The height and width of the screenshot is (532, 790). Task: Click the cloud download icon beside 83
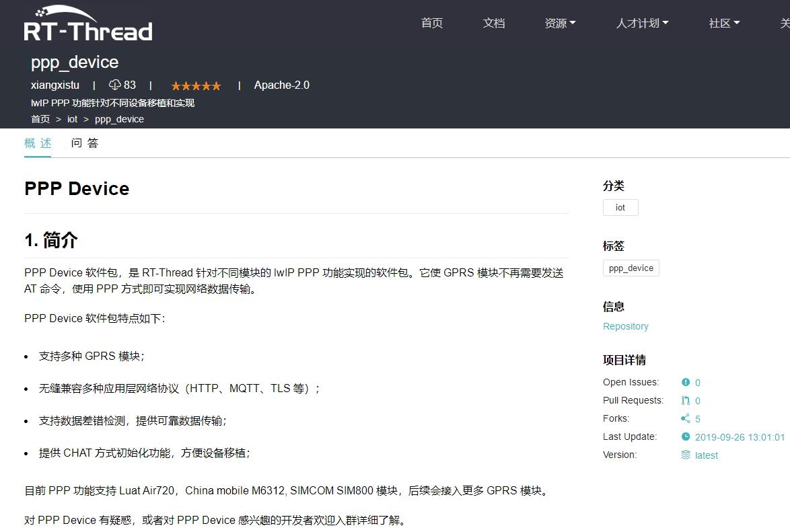[x=115, y=85]
